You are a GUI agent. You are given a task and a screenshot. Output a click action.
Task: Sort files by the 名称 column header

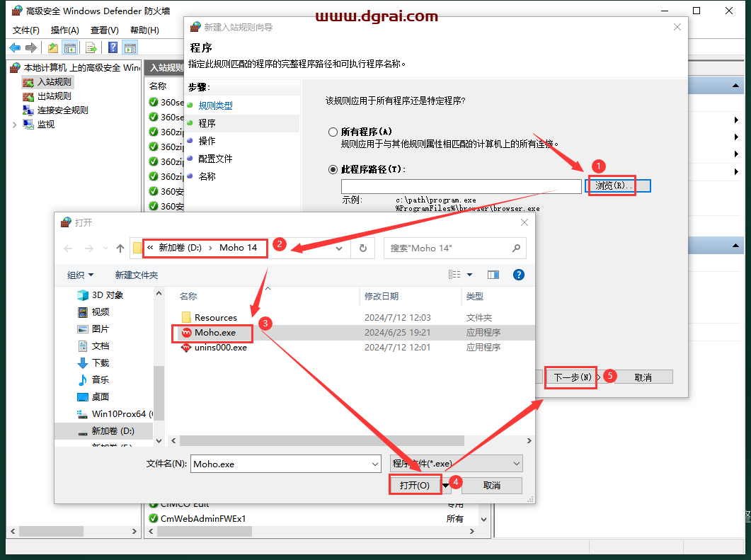click(188, 297)
